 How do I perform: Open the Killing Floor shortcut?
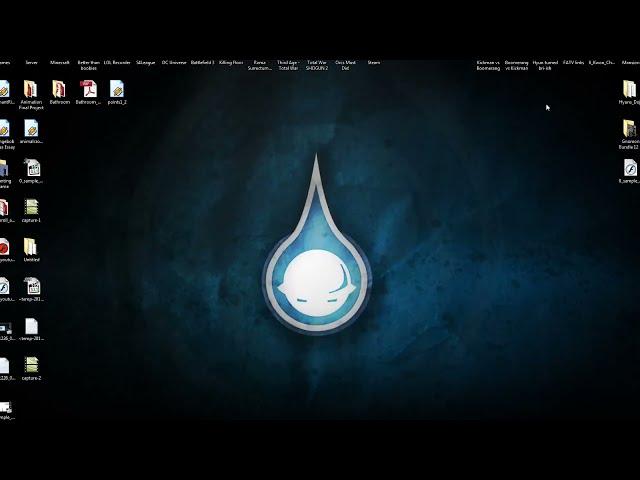point(231,62)
